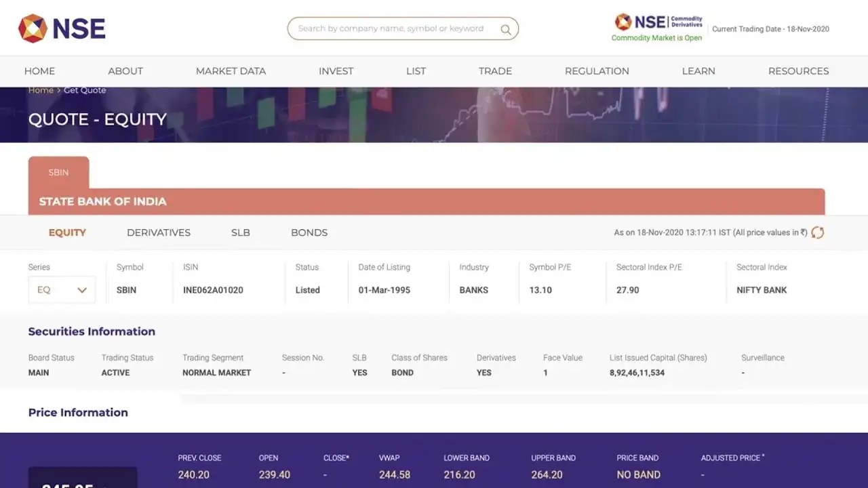Click the quote refresh icon near the timestamp
The width and height of the screenshot is (868, 488).
pyautogui.click(x=817, y=232)
